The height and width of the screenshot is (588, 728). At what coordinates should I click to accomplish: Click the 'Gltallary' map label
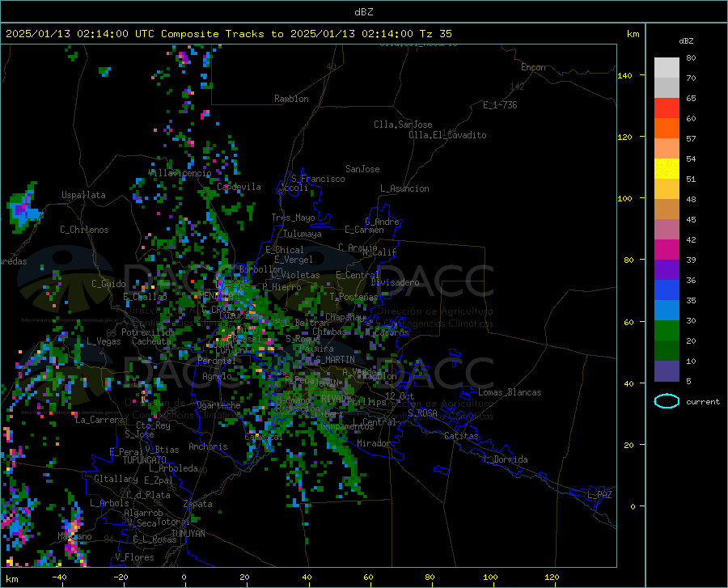(x=116, y=479)
